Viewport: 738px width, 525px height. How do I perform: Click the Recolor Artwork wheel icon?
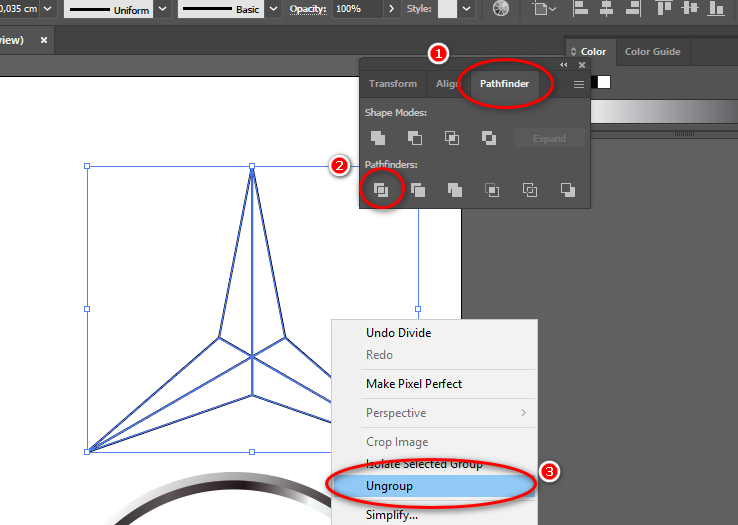pos(501,9)
